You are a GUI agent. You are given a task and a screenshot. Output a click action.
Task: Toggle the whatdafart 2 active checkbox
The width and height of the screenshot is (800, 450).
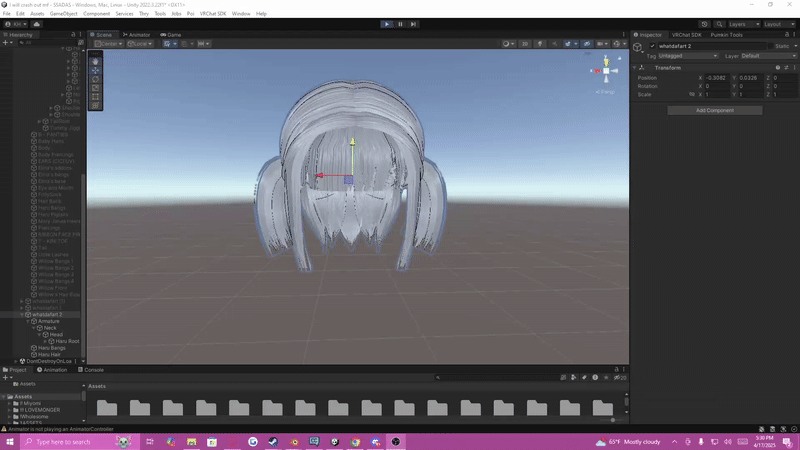pos(653,46)
